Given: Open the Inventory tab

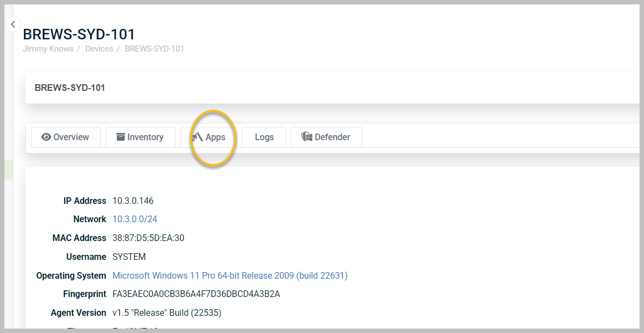Looking at the screenshot, I should [x=140, y=137].
